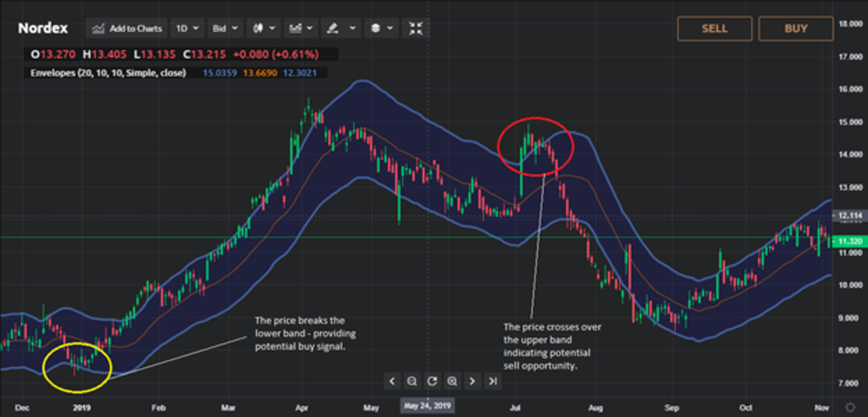Toggle the fullscreen collapse arrows icon
868x417 pixels.
tap(416, 28)
